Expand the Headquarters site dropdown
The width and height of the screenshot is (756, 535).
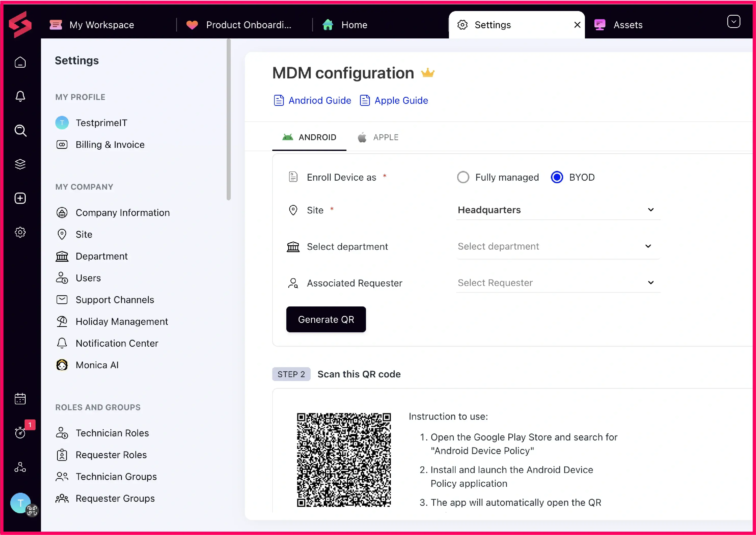[558, 210]
